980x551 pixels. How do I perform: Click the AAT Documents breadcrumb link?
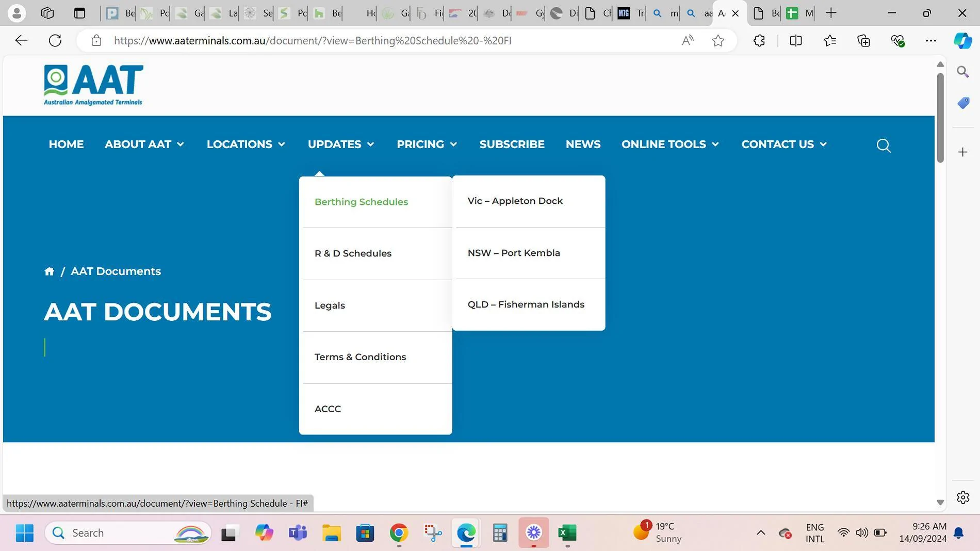click(116, 271)
